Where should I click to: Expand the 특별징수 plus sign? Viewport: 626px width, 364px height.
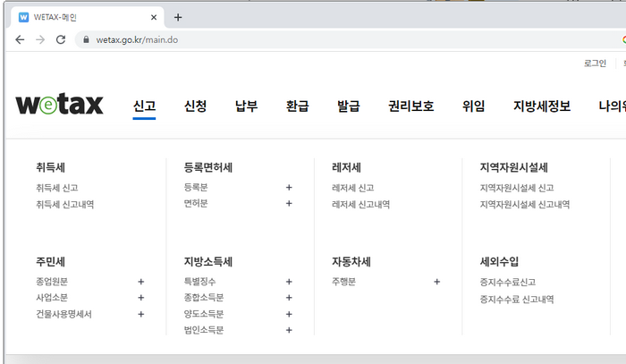289,282
